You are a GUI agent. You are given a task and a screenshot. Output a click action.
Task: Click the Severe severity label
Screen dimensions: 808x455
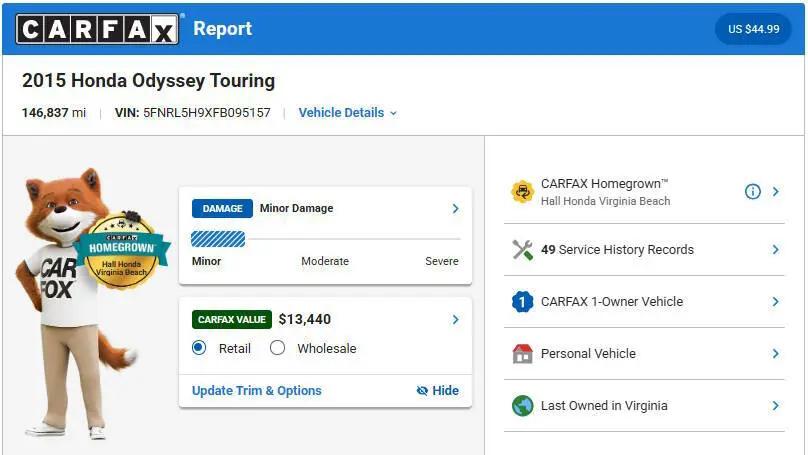(x=442, y=261)
